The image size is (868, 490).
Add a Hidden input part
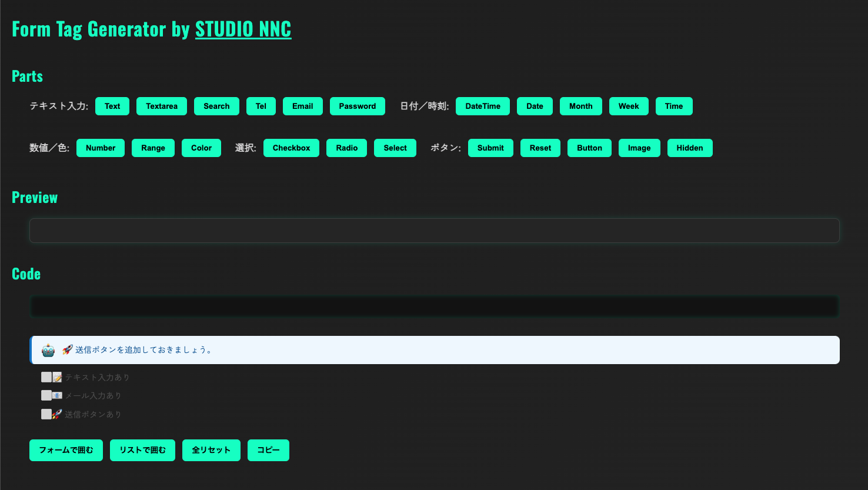tap(689, 148)
